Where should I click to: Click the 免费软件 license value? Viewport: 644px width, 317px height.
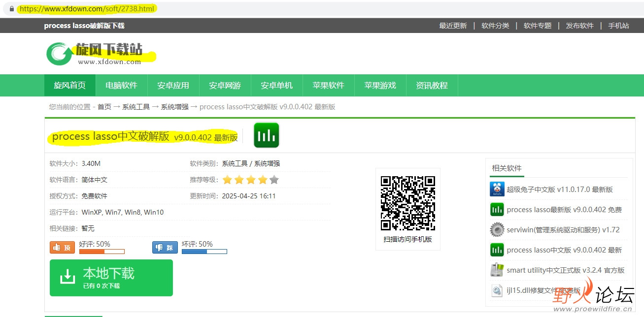click(x=94, y=196)
